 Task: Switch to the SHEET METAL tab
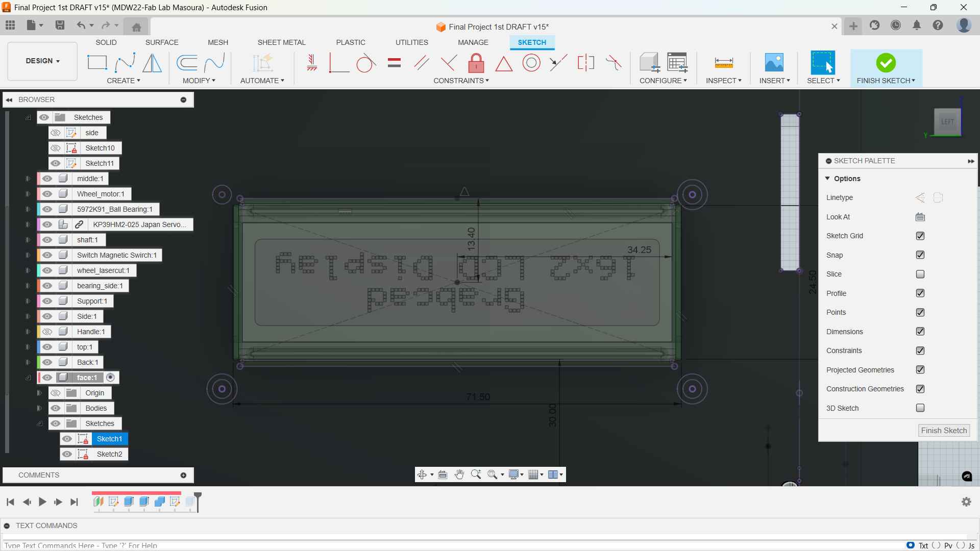[x=281, y=42]
